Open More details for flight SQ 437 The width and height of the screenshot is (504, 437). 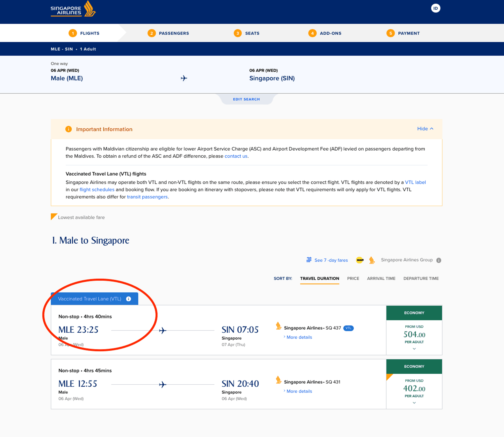(x=299, y=337)
